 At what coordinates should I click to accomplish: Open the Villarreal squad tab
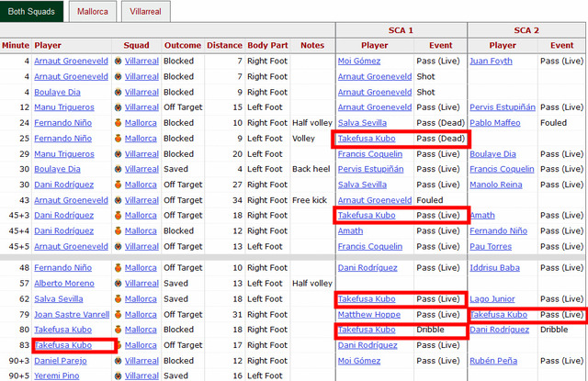click(x=145, y=11)
